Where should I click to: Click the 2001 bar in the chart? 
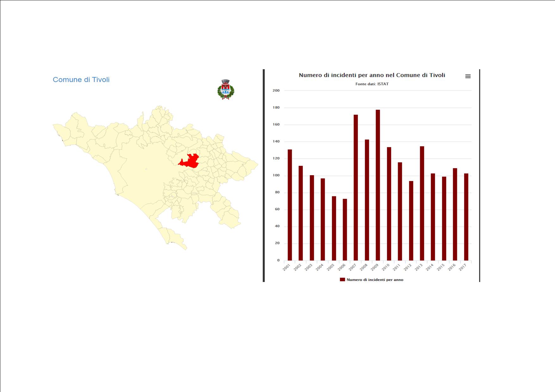coord(290,205)
